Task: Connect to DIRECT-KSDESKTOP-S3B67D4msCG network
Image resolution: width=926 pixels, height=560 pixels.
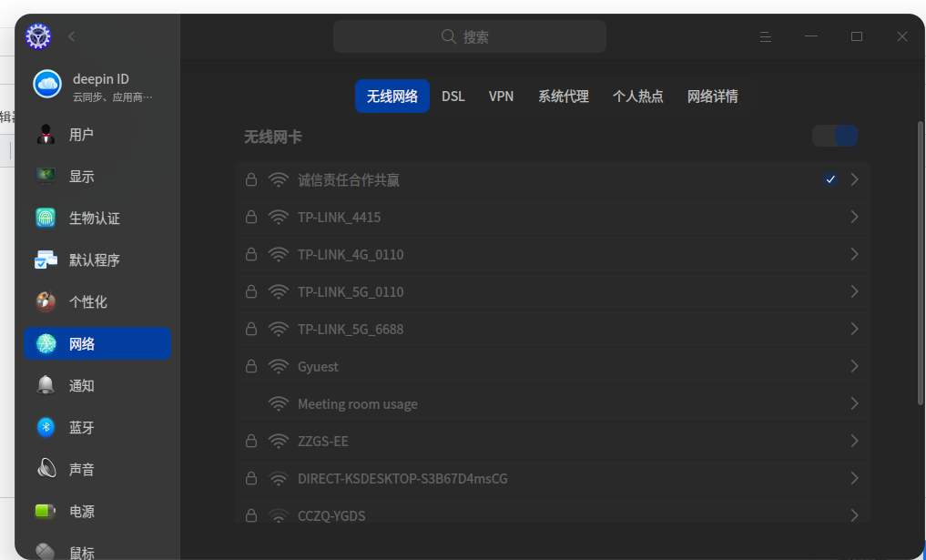Action: click(552, 478)
